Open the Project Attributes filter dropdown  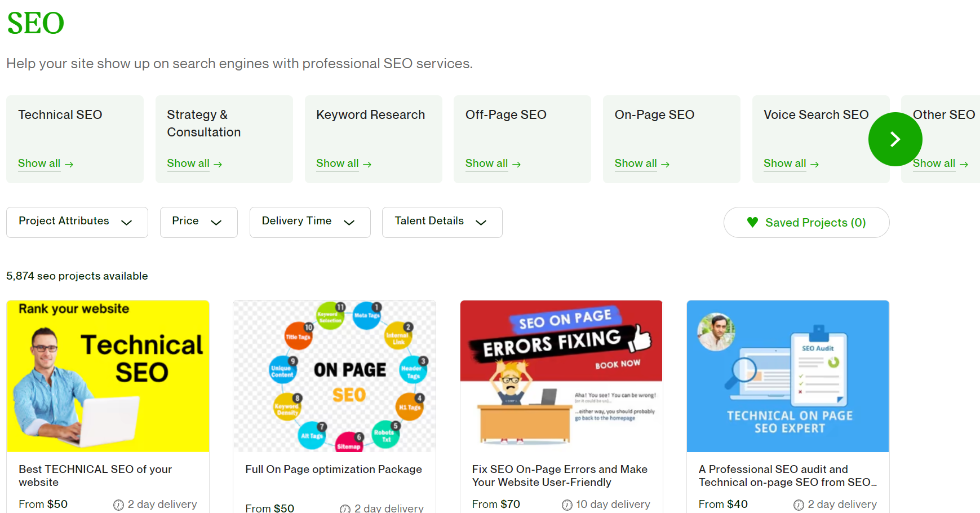77,222
